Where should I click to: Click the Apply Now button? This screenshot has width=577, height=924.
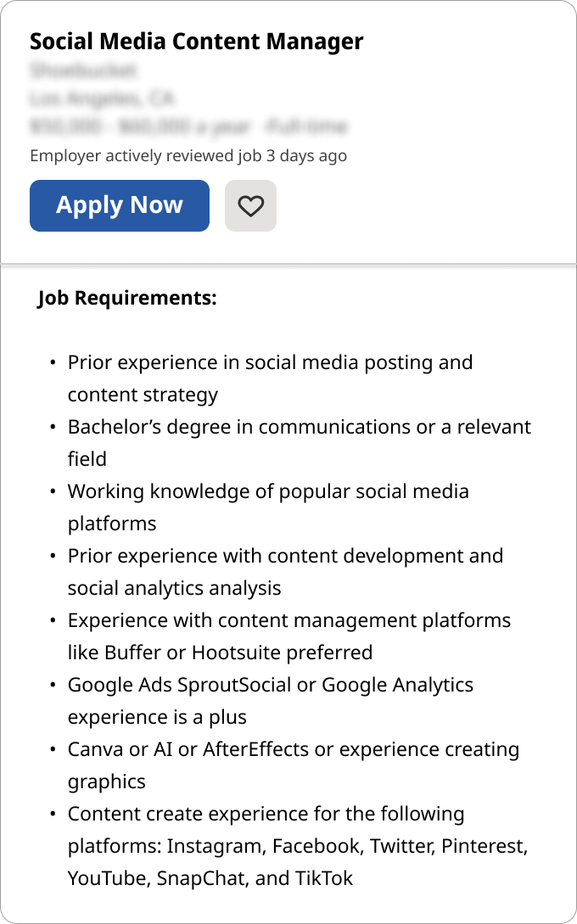120,205
